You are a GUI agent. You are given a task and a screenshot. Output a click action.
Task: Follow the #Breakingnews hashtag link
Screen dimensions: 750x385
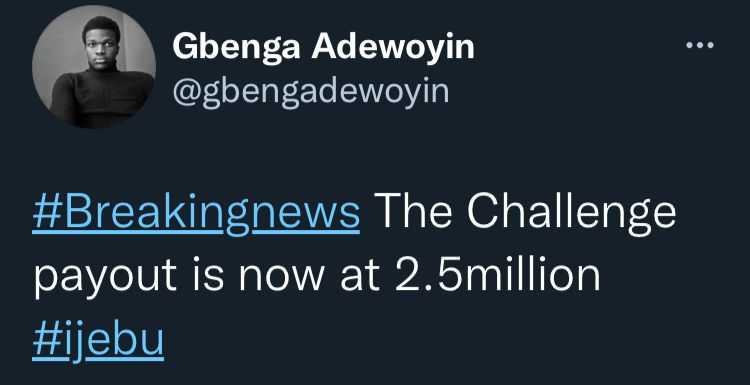pos(196,212)
